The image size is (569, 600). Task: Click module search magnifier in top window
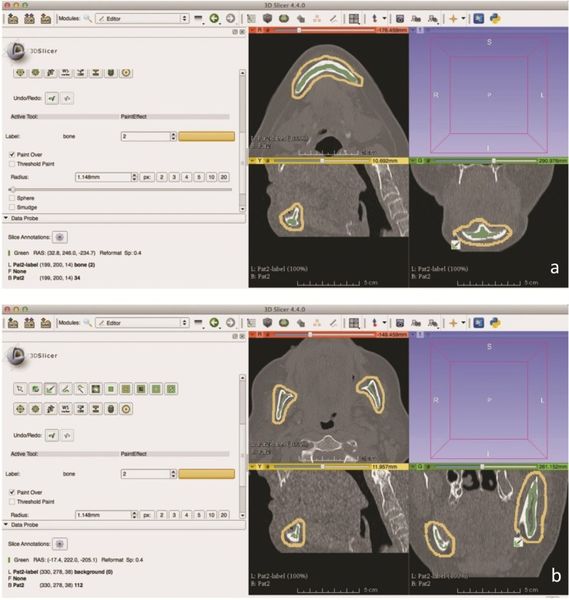[x=88, y=18]
